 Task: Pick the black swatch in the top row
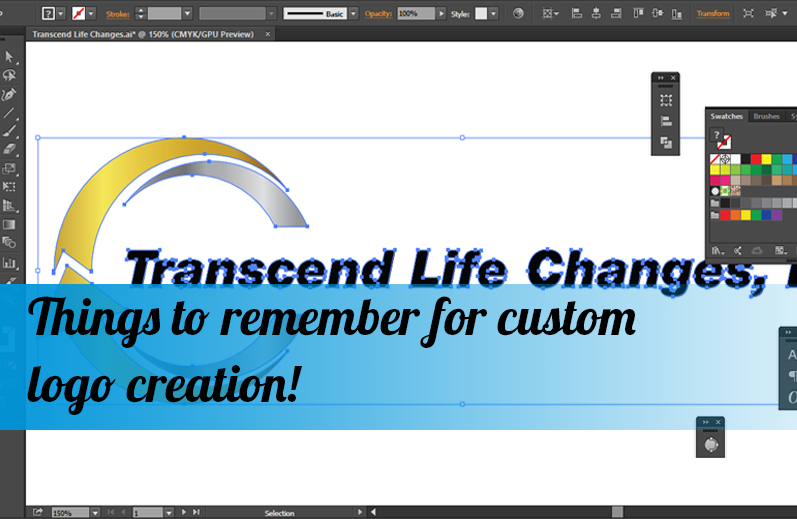(x=746, y=159)
